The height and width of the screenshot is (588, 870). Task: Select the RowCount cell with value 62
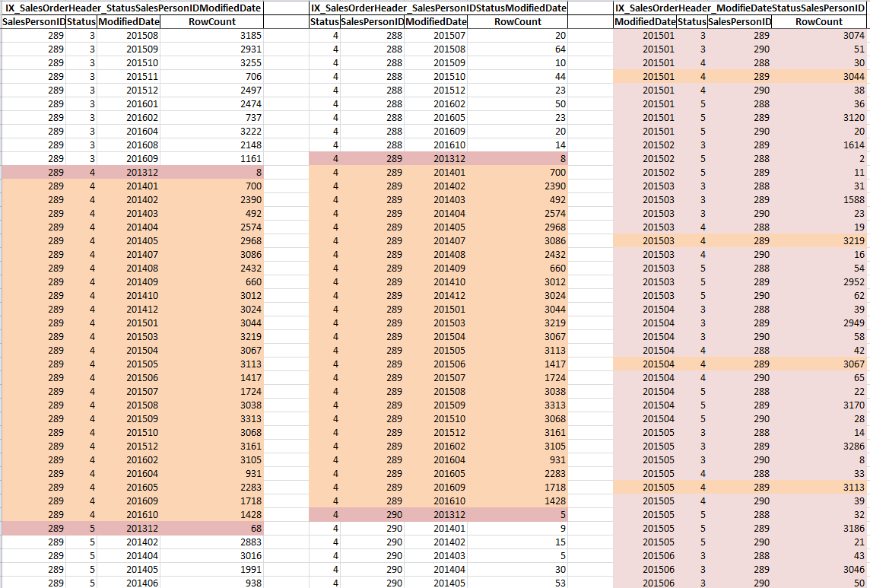click(x=819, y=295)
